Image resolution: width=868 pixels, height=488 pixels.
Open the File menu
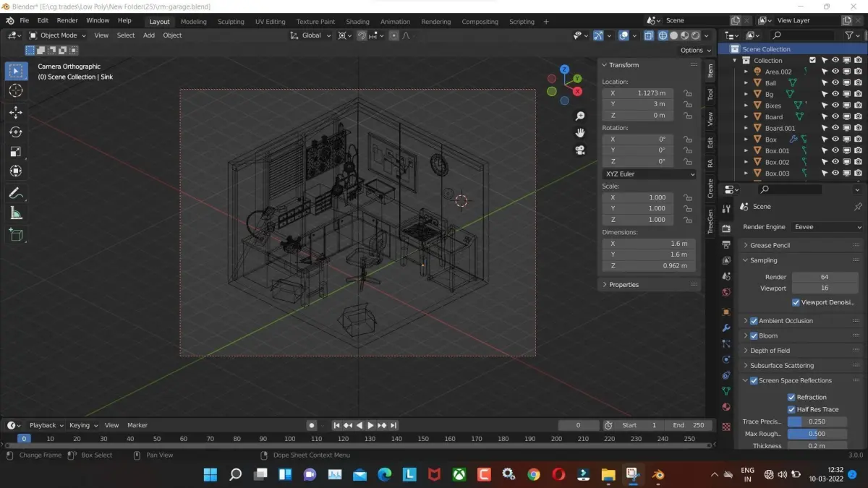[25, 21]
